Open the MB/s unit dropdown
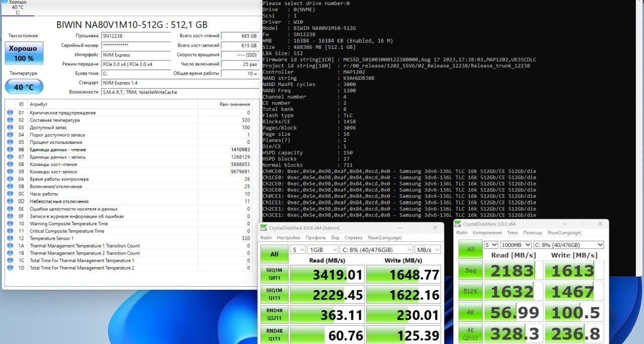Viewport: 644px width, 344px height. pos(428,249)
